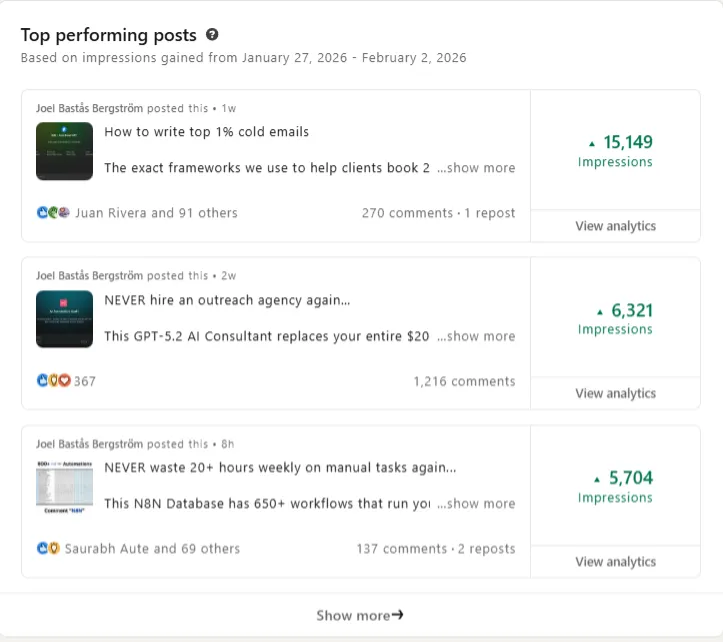Image resolution: width=723 pixels, height=642 pixels.
Task: Click reaction icons next to Saurabh Aute
Action: point(48,549)
